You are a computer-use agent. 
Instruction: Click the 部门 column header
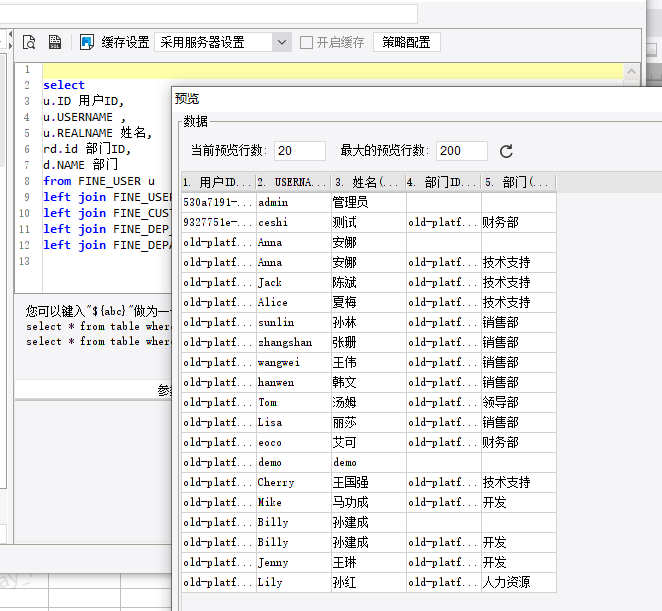(518, 182)
